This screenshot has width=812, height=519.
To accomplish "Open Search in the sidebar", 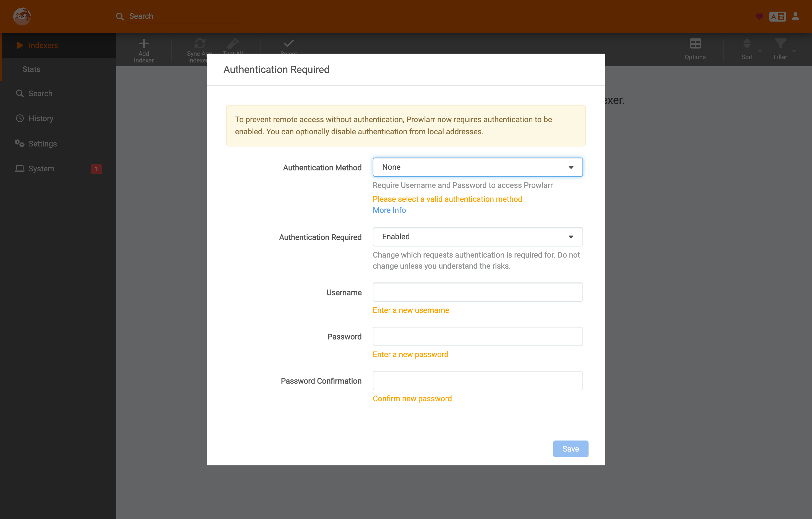I will tap(58, 93).
